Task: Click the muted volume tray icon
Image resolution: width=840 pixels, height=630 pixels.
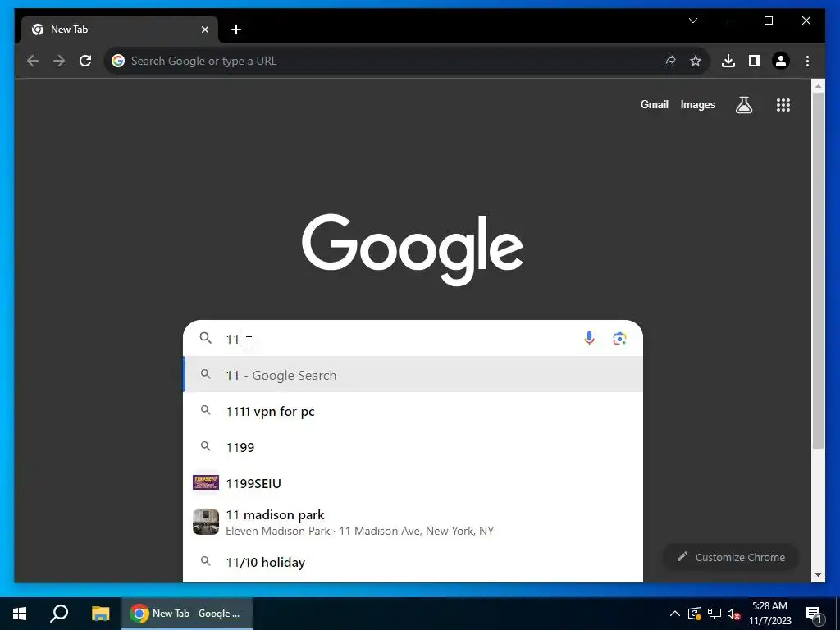Action: (x=734, y=614)
